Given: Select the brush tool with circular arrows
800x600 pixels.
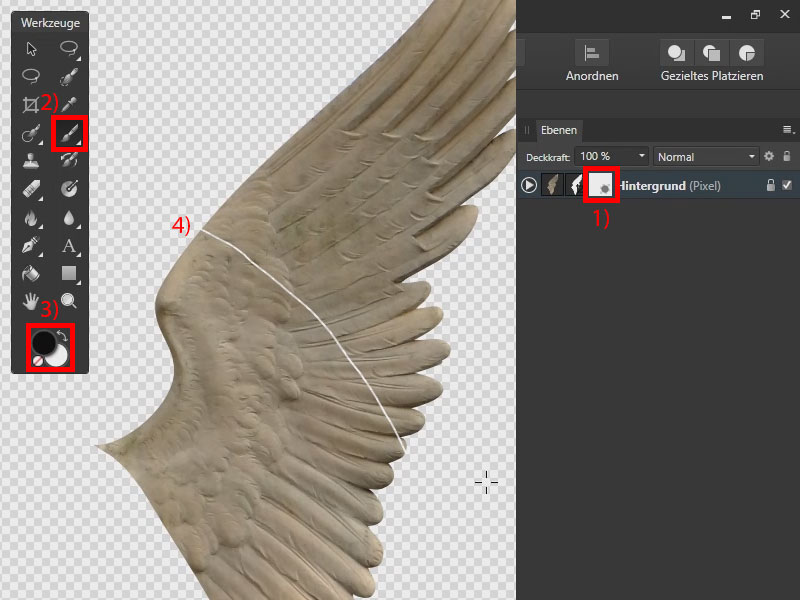Looking at the screenshot, I should tap(69, 161).
